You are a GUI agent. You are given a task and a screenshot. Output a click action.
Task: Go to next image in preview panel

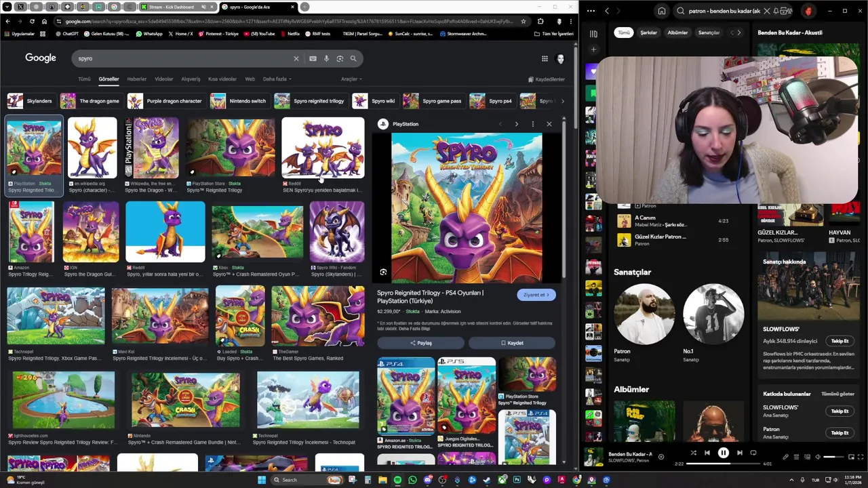[517, 124]
